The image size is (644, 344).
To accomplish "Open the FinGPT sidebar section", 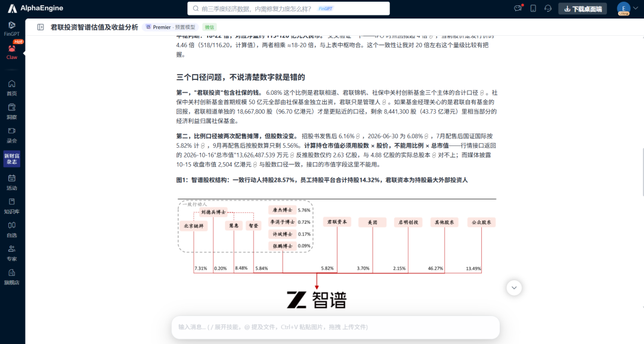I will pos(11,29).
